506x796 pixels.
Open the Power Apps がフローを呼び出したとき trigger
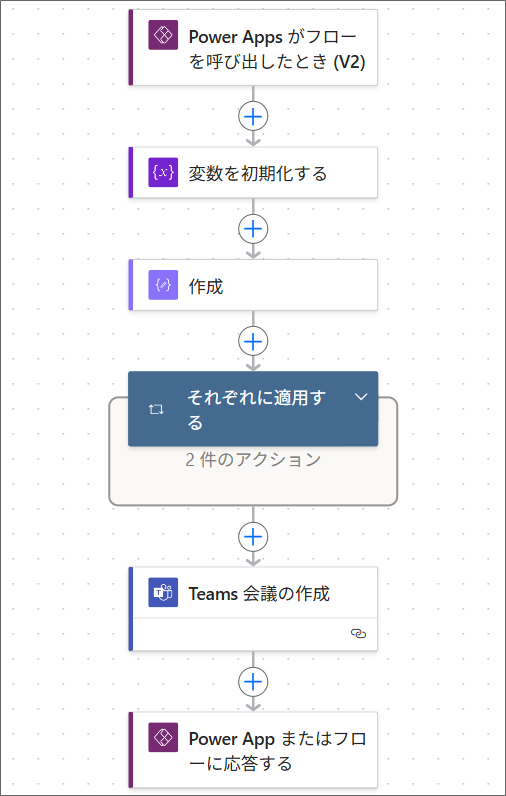click(x=253, y=47)
